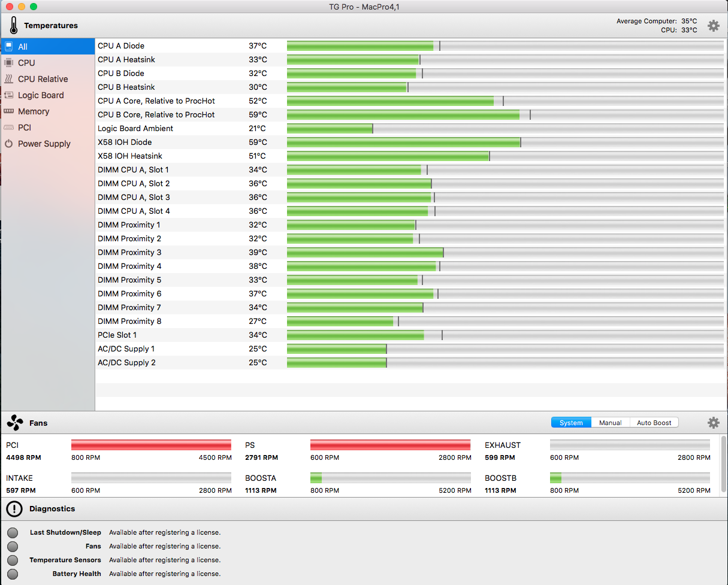This screenshot has height=585, width=728.
Task: Open the Temperatures settings gear
Action: coord(713,26)
